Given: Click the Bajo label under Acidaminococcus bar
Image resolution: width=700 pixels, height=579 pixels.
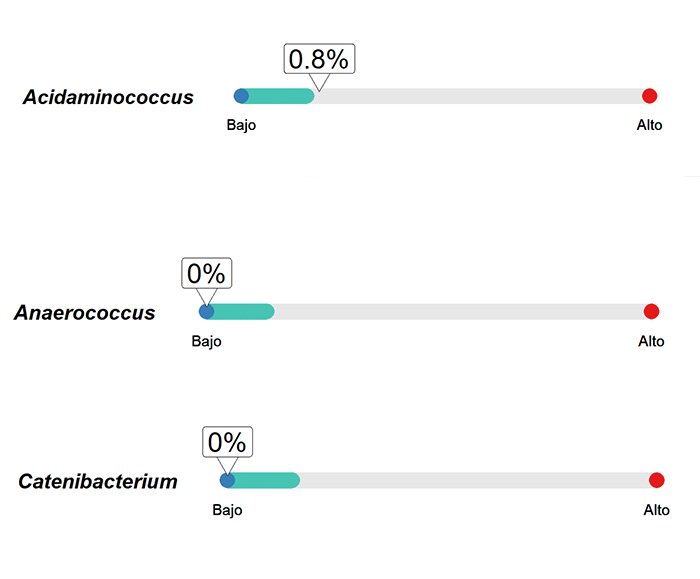Looking at the screenshot, I should 241,125.
